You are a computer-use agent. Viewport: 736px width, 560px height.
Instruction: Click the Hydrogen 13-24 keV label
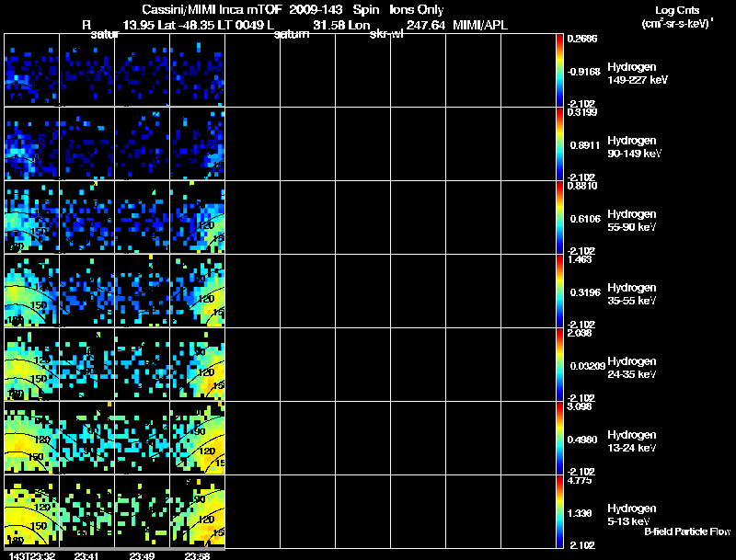pyautogui.click(x=632, y=441)
